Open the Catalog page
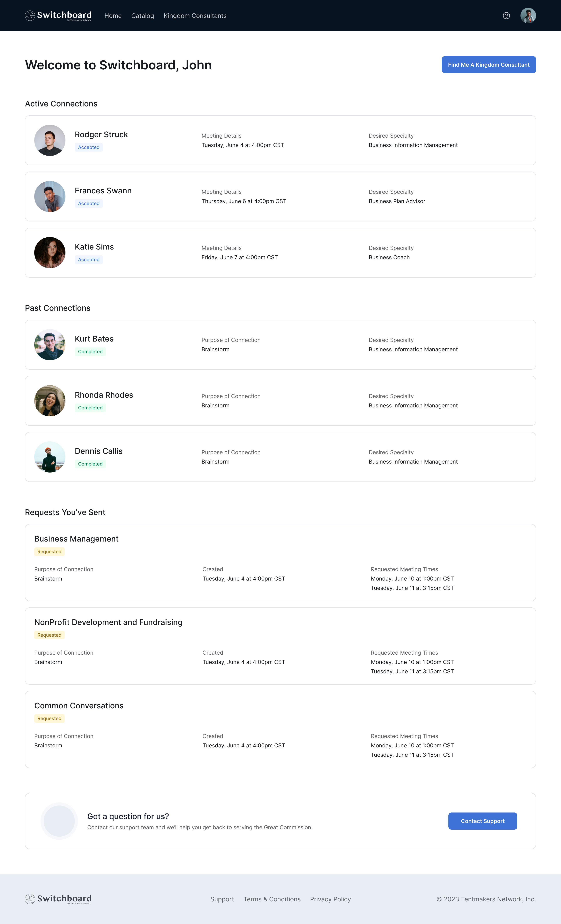 coord(142,15)
